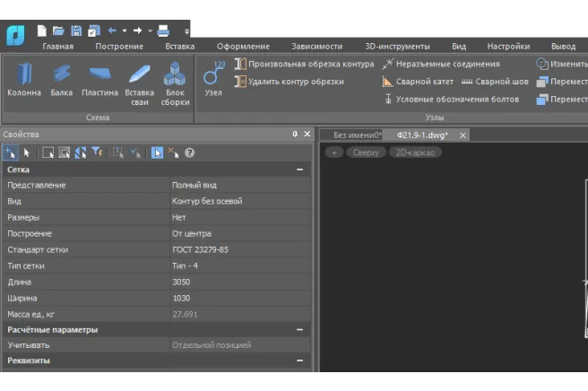
Task: Toggle the highlighted selection mode button
Action: 157,152
